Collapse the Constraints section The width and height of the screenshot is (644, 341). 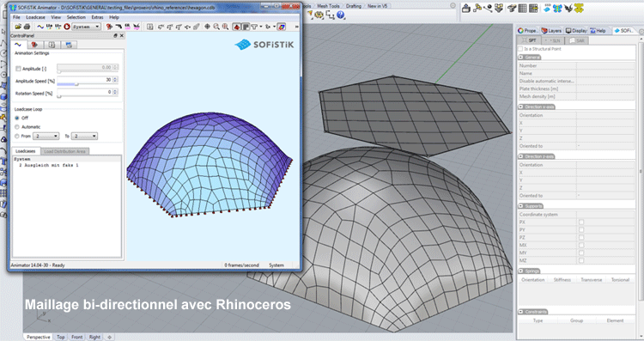[x=521, y=312]
